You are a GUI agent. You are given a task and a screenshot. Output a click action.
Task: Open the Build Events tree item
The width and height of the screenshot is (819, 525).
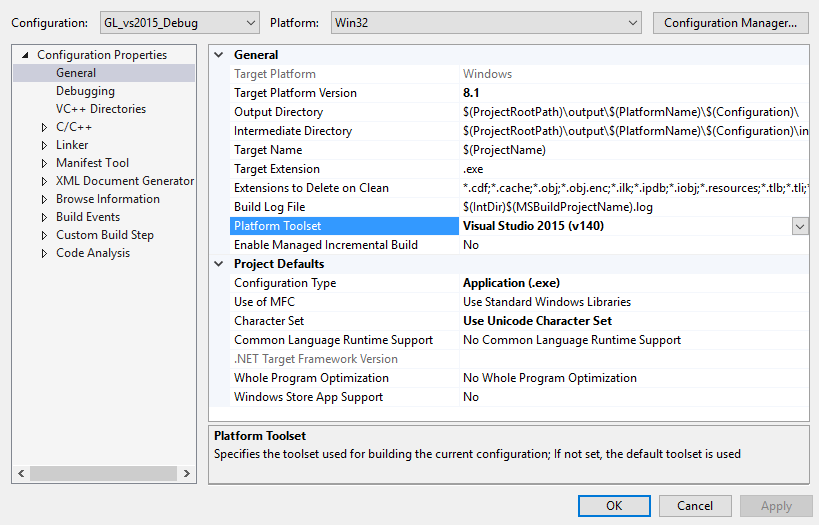tap(88, 217)
